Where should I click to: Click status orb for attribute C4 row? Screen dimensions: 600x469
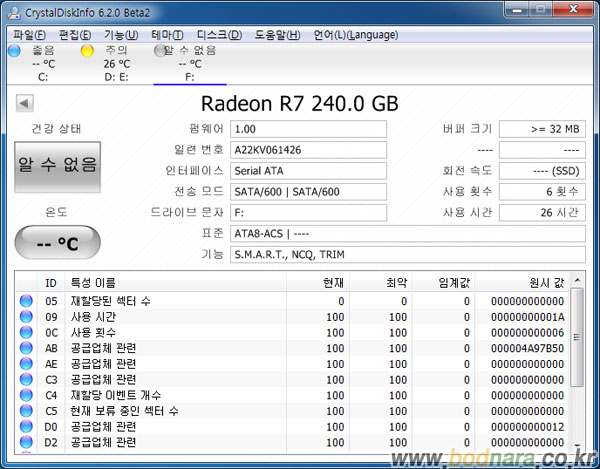[26, 395]
